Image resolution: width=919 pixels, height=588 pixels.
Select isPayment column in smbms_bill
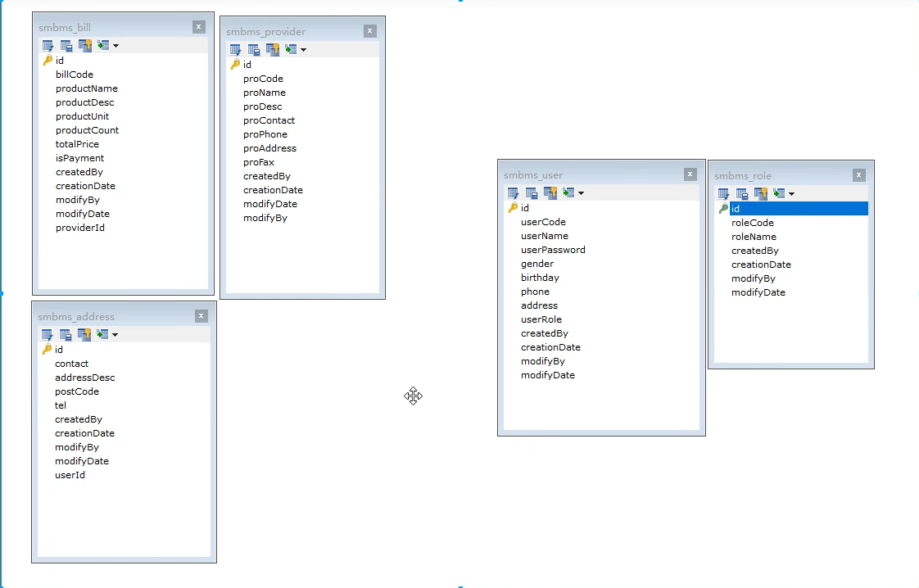coord(79,158)
